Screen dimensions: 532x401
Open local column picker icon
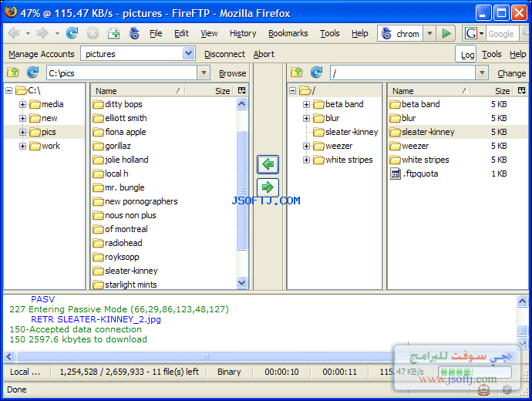(x=242, y=90)
